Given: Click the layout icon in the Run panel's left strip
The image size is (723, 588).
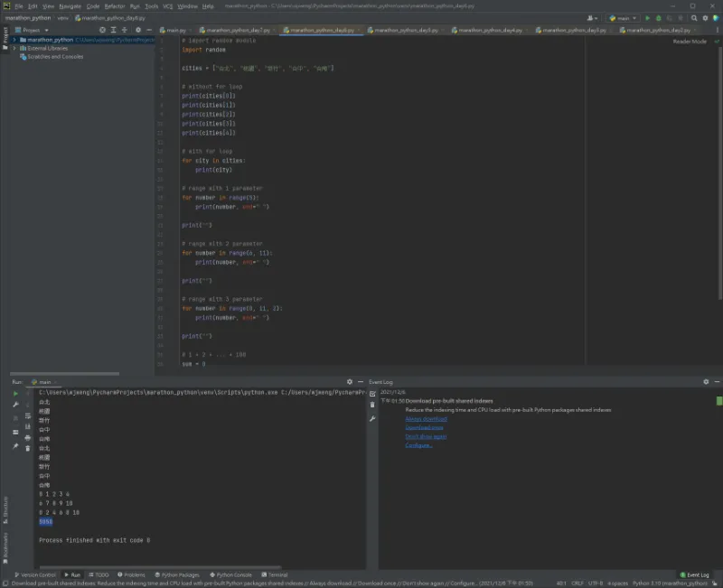Looking at the screenshot, I should [15, 433].
